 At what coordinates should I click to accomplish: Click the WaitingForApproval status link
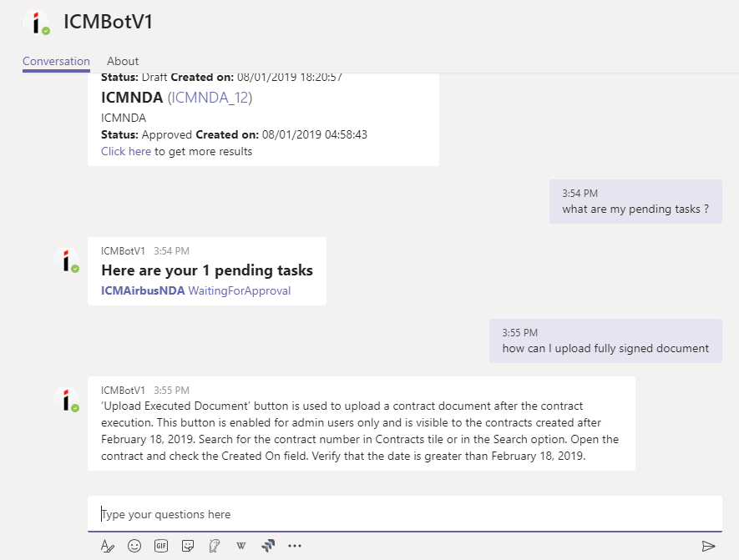pos(240,290)
